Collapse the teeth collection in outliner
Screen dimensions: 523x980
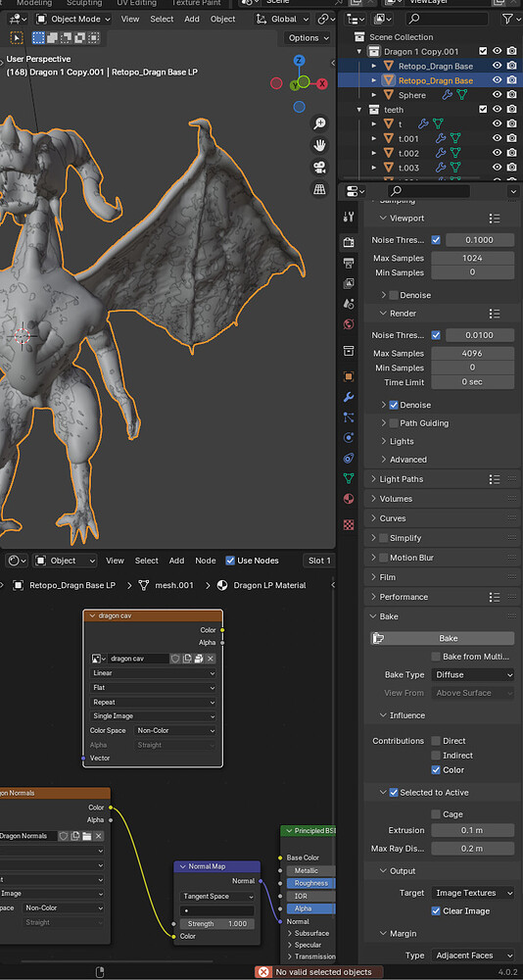[359, 110]
